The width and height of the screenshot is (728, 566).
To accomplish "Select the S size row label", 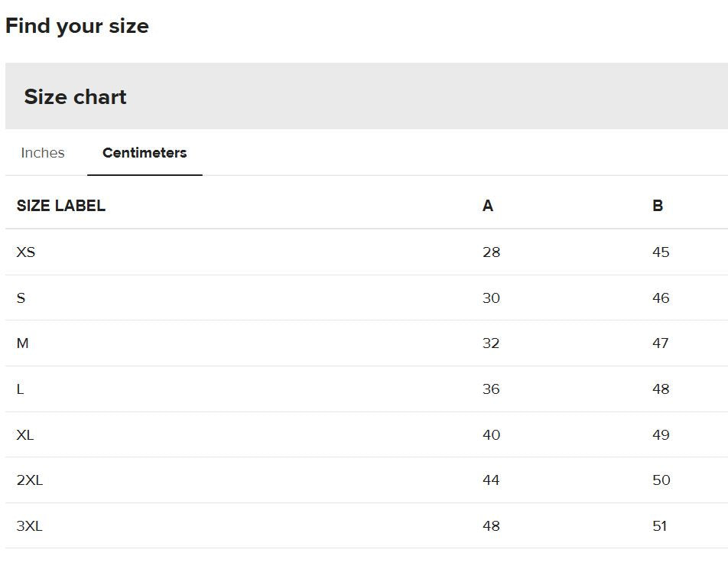I will pyautogui.click(x=21, y=298).
